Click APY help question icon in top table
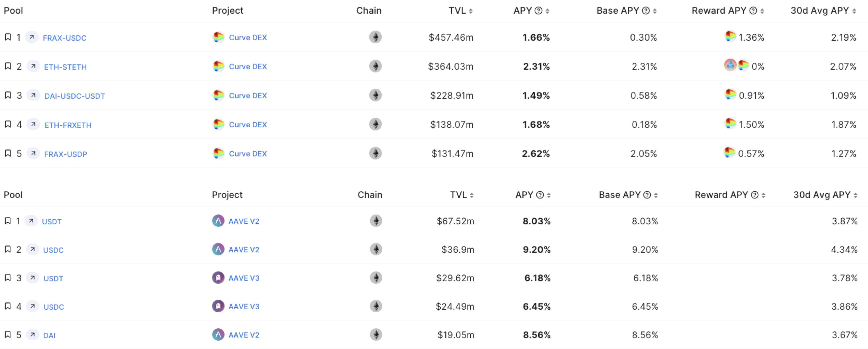868x349 pixels. click(538, 11)
